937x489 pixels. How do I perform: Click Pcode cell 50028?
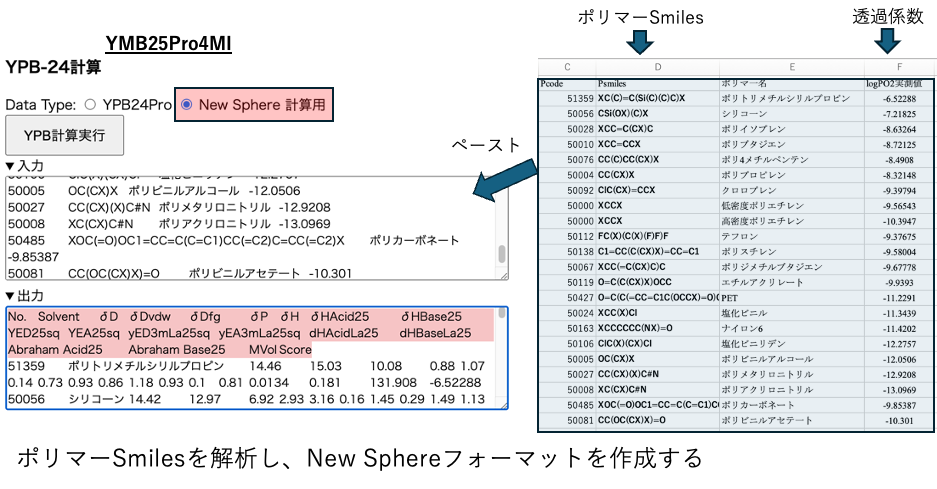tap(567, 129)
